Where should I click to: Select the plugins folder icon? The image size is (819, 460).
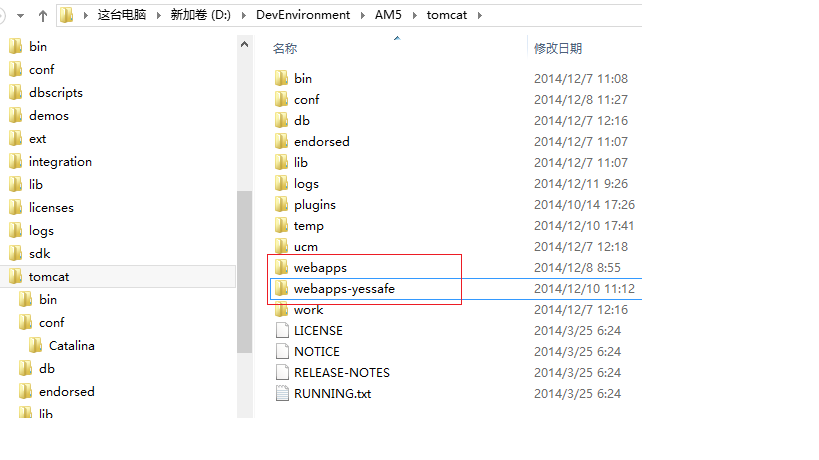click(x=282, y=205)
